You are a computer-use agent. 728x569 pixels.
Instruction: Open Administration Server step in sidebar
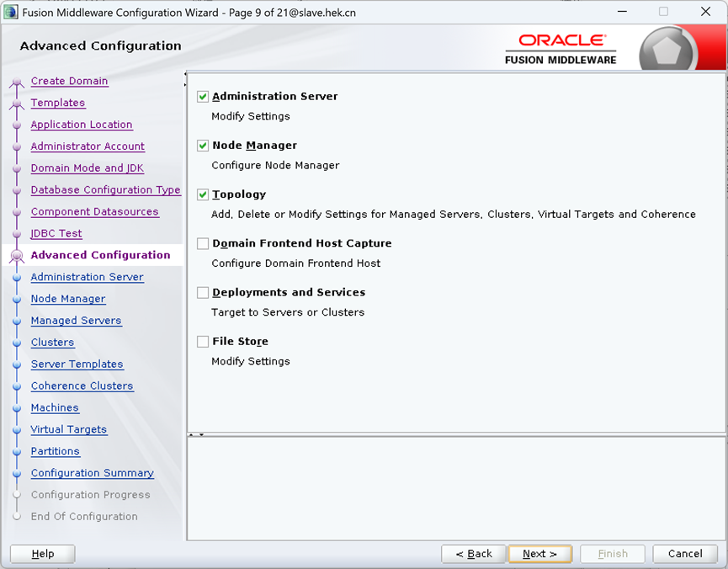[x=88, y=277]
